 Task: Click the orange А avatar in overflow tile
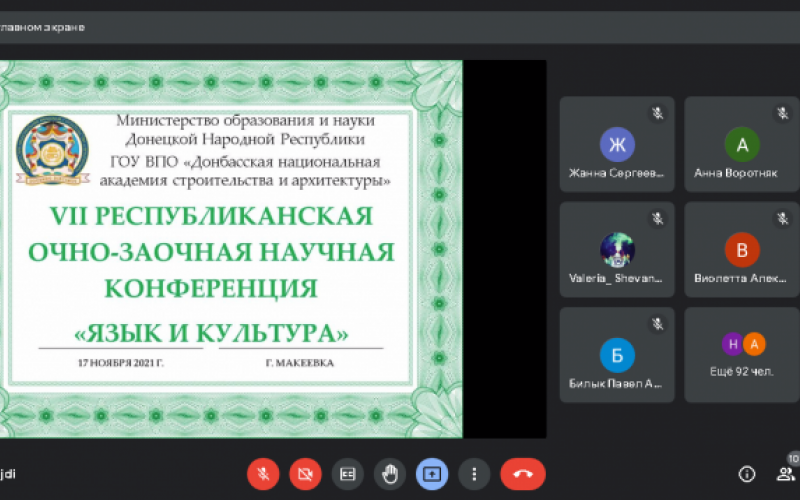pyautogui.click(x=754, y=344)
